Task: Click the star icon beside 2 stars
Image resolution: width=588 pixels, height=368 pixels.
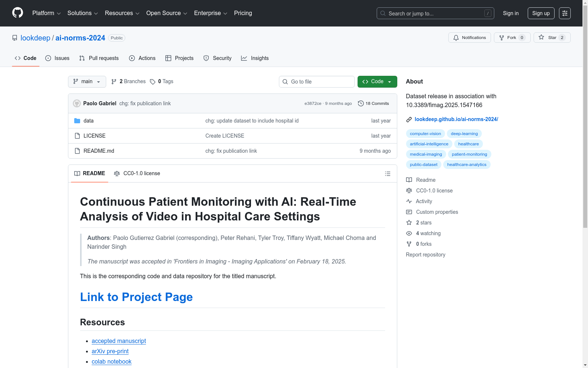Action: (409, 223)
